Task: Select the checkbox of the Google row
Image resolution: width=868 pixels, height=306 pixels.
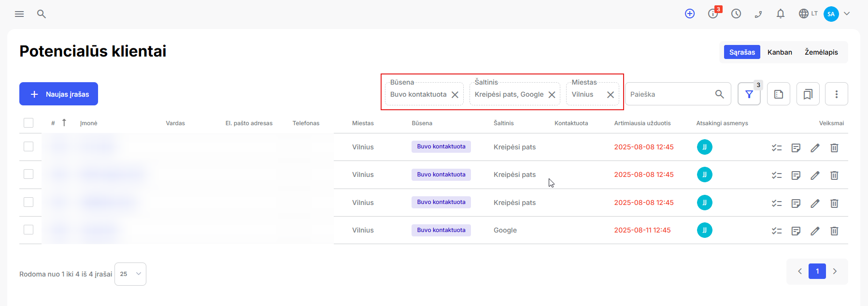Action: coord(28,230)
